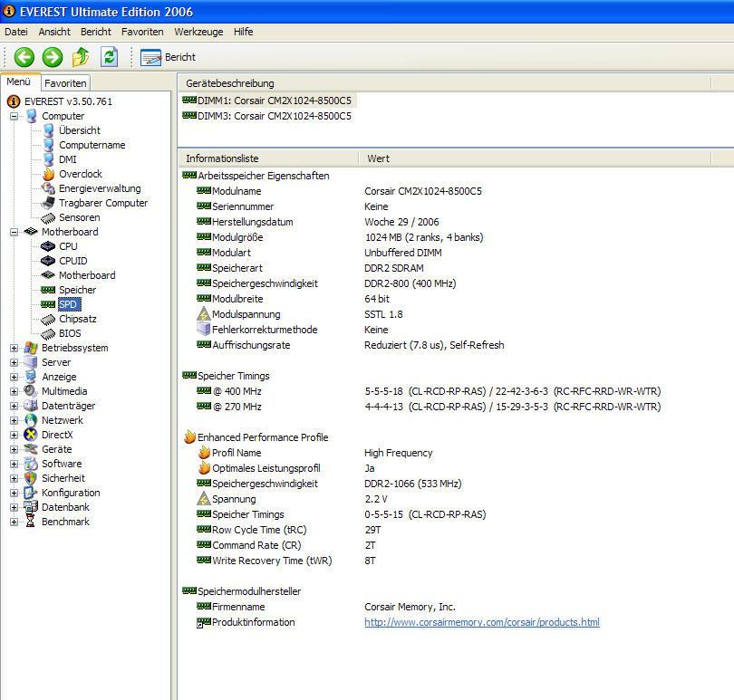The image size is (734, 700).
Task: Expand the Multimedia tree node
Action: (14, 391)
